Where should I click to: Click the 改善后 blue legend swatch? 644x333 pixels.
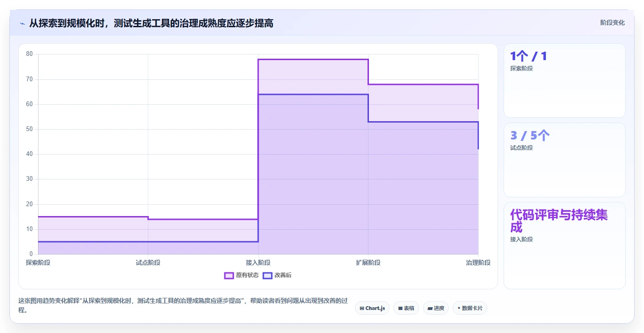coord(268,275)
